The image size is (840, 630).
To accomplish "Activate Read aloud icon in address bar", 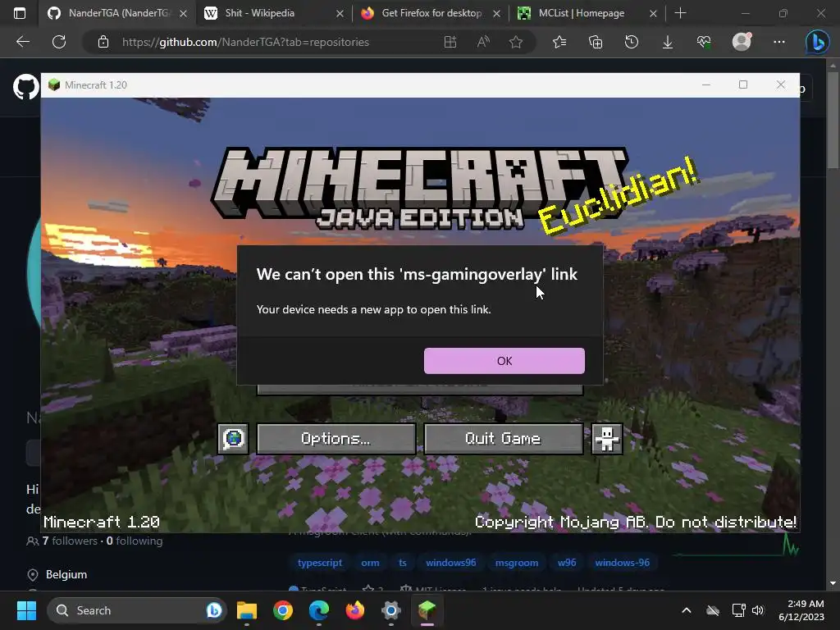I will click(483, 42).
